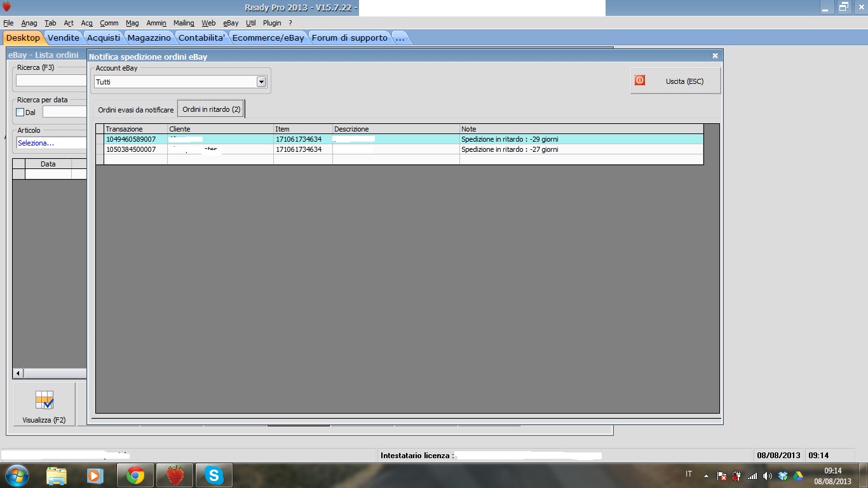This screenshot has height=488, width=868.
Task: Open Google Drive tray icon
Action: (x=798, y=476)
